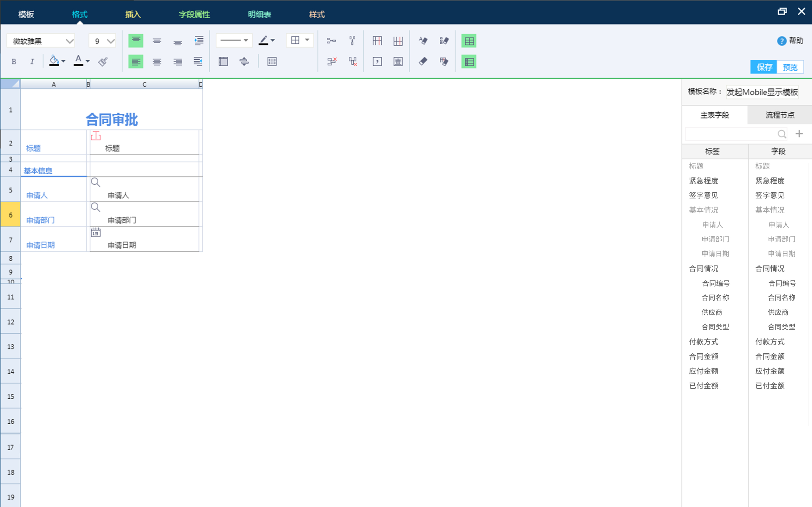This screenshot has width=812, height=507.
Task: Switch to the 字段属性 ribbon tab
Action: [x=194, y=15]
